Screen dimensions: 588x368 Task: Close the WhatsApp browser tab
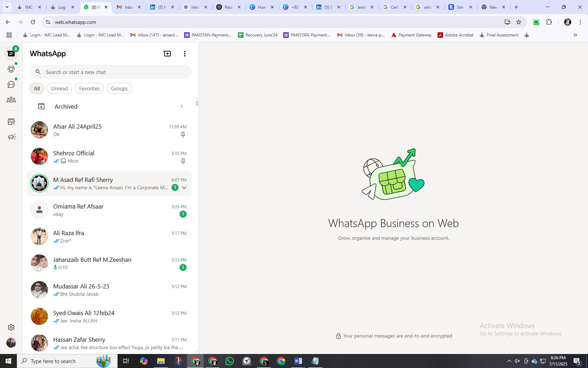tap(106, 7)
